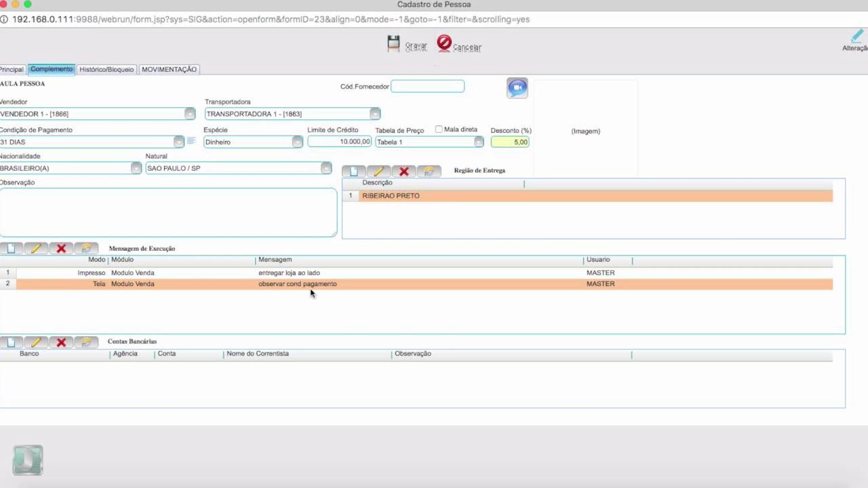Open the Vendedor dropdown
The image size is (868, 488).
190,114
